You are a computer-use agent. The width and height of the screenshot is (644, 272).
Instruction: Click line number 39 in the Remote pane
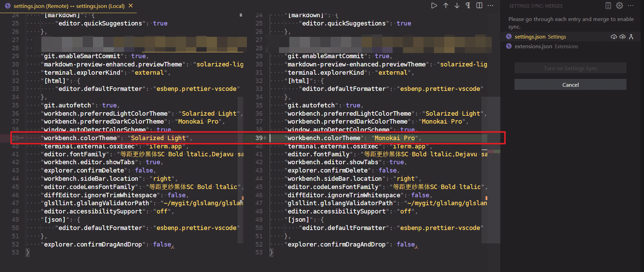pos(15,138)
